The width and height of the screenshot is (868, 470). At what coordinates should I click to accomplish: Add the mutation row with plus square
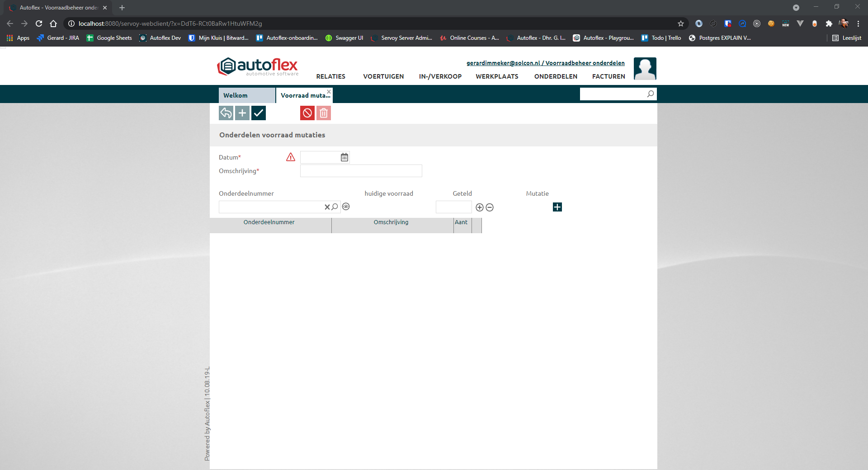[x=557, y=207]
